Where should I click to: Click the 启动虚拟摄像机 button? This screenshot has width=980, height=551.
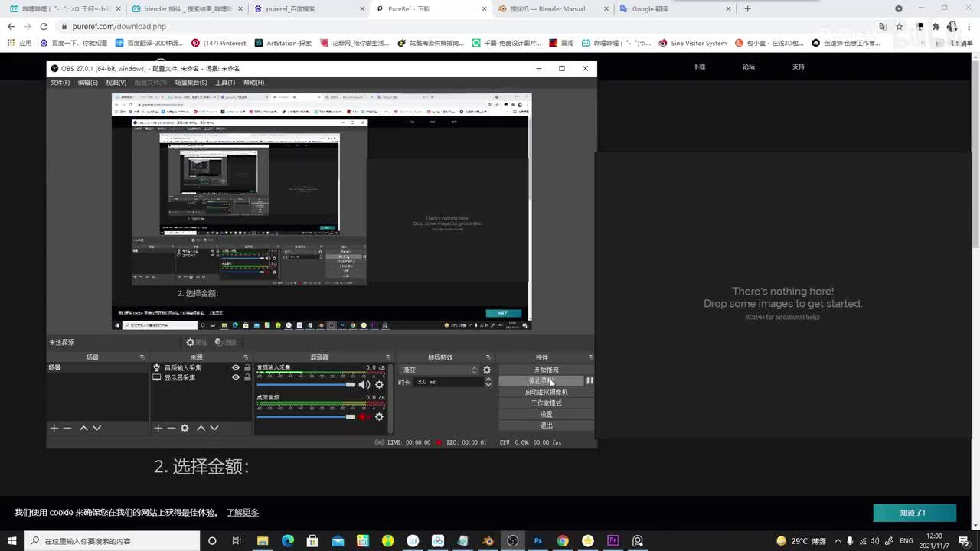(546, 392)
